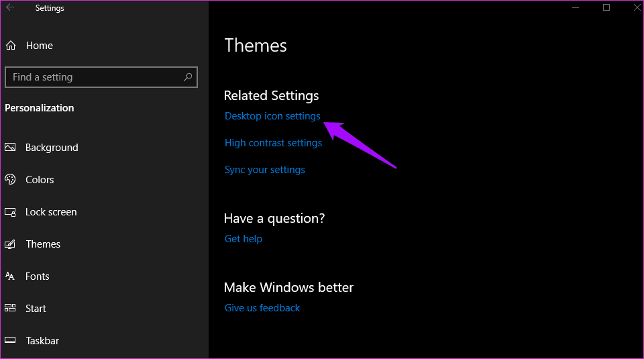Minimize the Settings window

pyautogui.click(x=576, y=7)
